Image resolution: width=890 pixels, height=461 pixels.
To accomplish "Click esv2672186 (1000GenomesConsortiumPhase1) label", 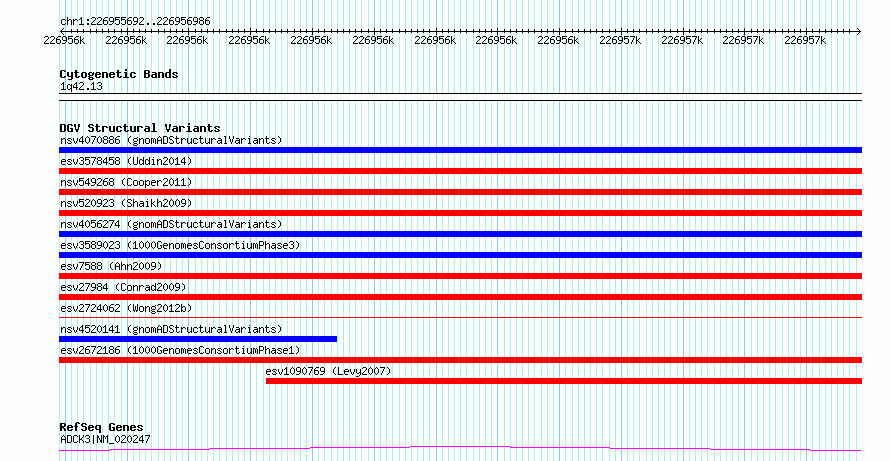I will (x=180, y=350).
